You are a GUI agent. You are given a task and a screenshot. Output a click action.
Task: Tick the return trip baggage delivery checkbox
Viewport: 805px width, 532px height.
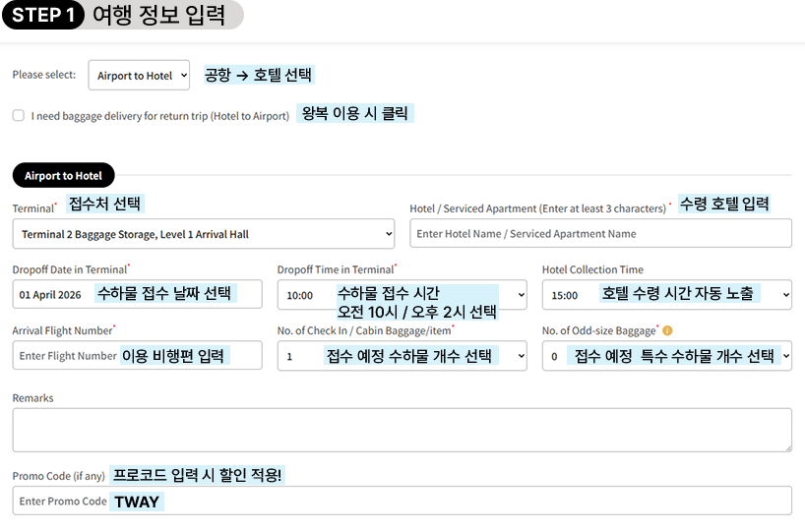(19, 115)
